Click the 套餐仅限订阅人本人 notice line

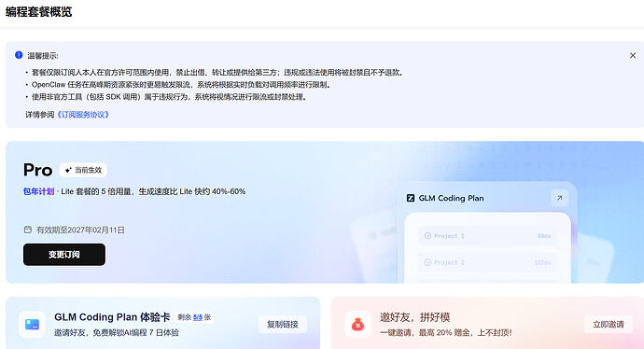tap(218, 72)
